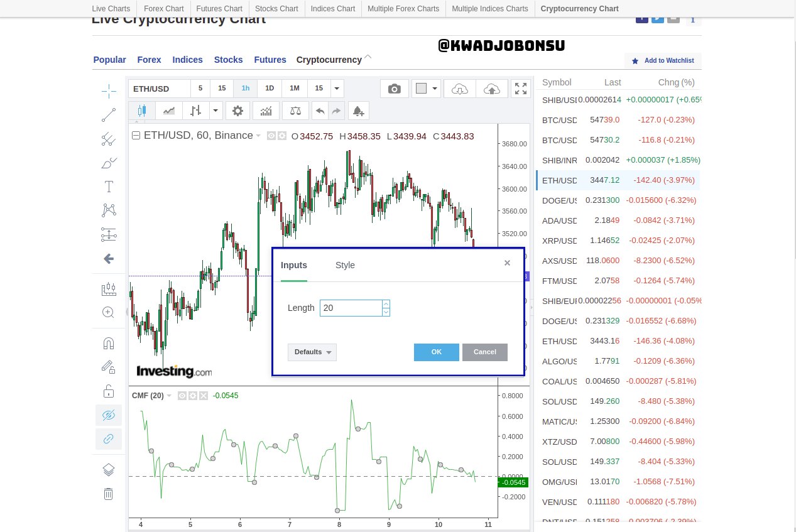Viewport: 796px width, 532px height.
Task: Open fullscreen chart mode
Action: tap(521, 89)
